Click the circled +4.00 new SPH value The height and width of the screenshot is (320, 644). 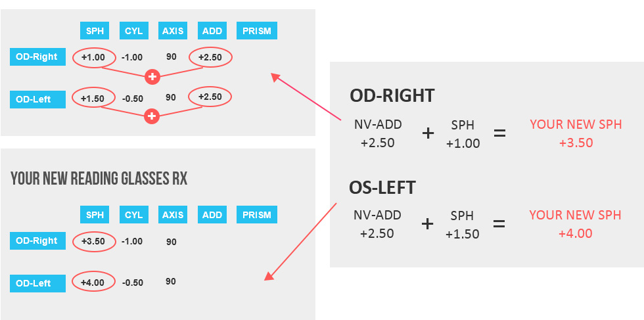(93, 282)
